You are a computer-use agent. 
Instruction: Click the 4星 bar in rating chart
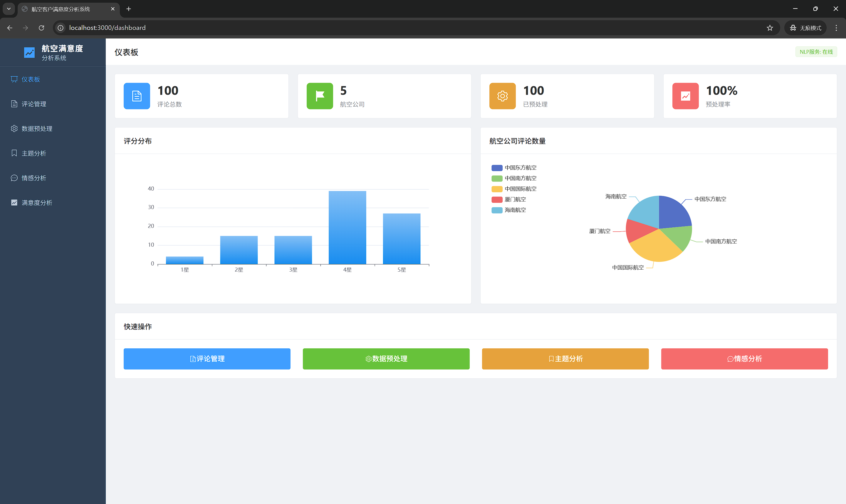(x=347, y=228)
